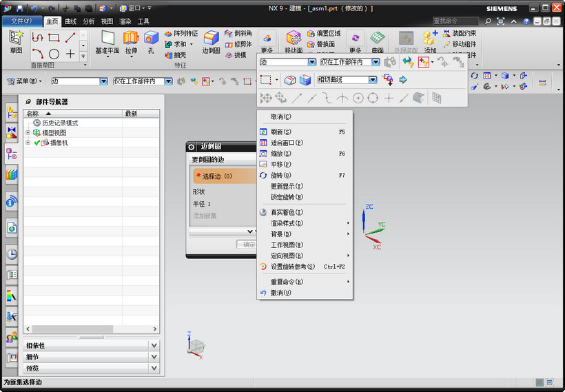
Task: Select the 孔 hole feature icon
Action: tap(151, 38)
